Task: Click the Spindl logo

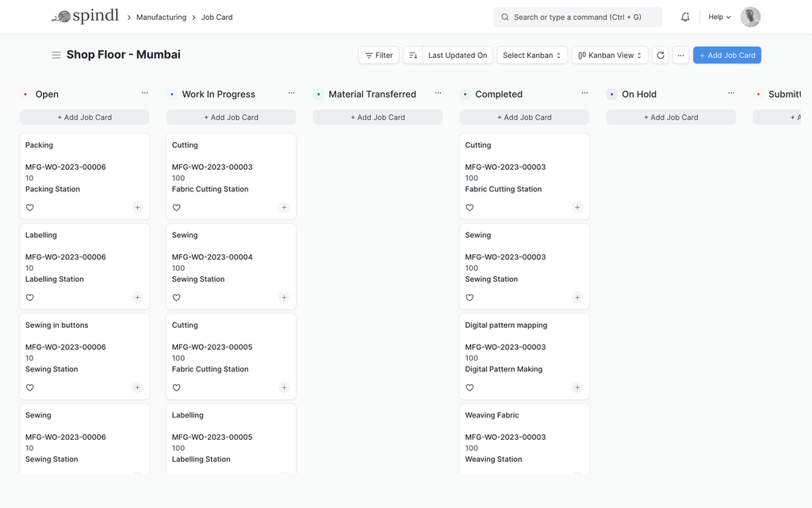Action: click(x=85, y=17)
